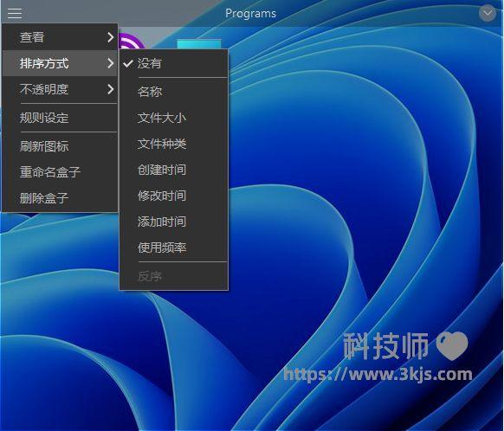504x431 pixels.
Task: Choose 删除盒子 to delete the box
Action: click(60, 198)
